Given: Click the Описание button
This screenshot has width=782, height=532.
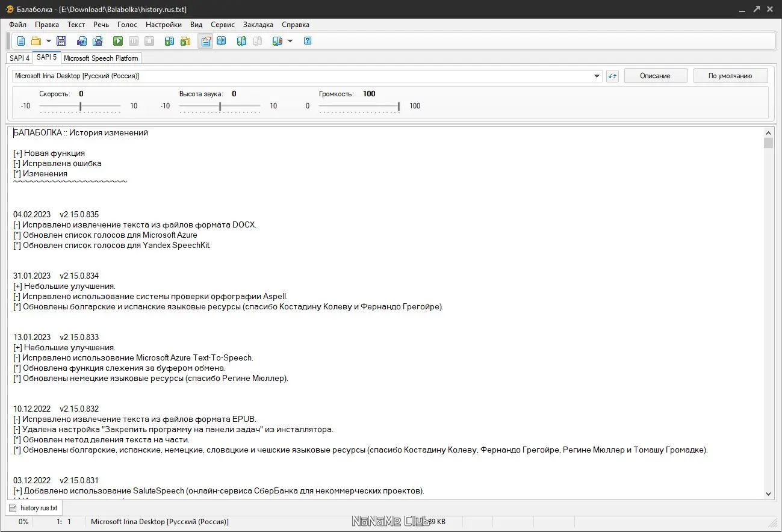Looking at the screenshot, I should 656,76.
